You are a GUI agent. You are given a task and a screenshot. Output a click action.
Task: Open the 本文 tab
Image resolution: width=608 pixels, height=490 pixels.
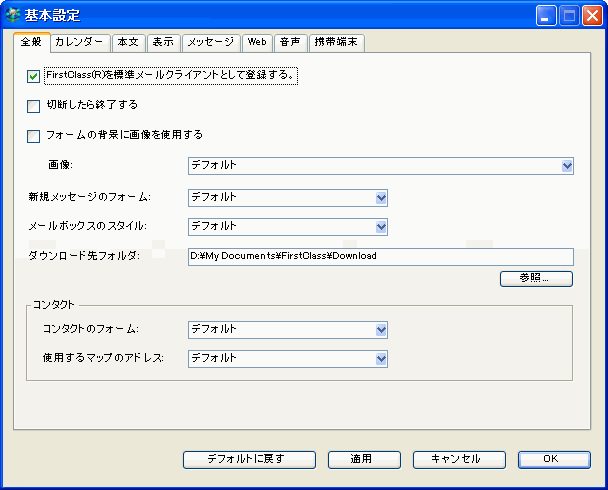click(x=127, y=42)
